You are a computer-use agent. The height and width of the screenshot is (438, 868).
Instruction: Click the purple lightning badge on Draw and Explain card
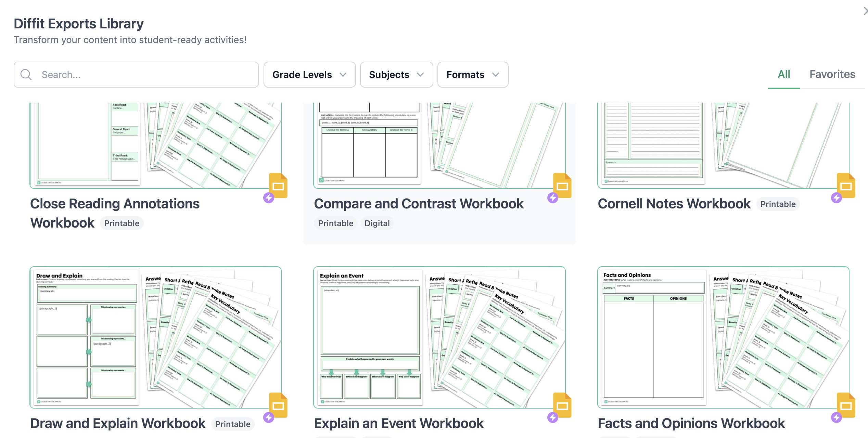point(269,417)
